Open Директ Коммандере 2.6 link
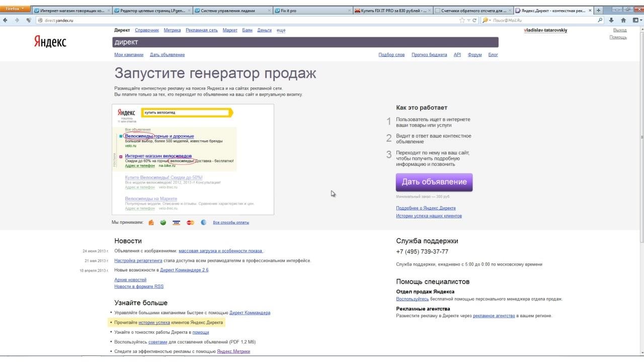Viewport: 644px width, 362px height. 184,270
